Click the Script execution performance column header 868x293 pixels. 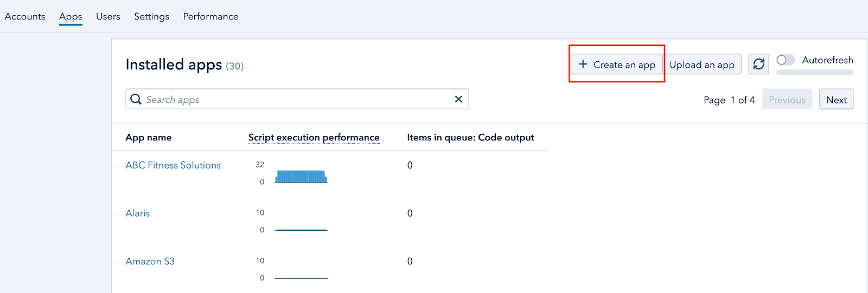pyautogui.click(x=314, y=138)
